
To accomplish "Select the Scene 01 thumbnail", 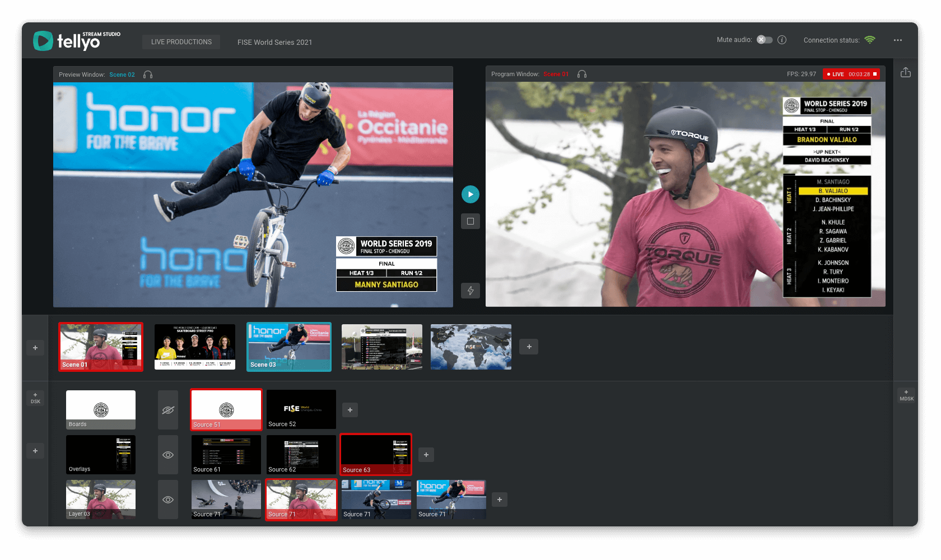I will (101, 347).
